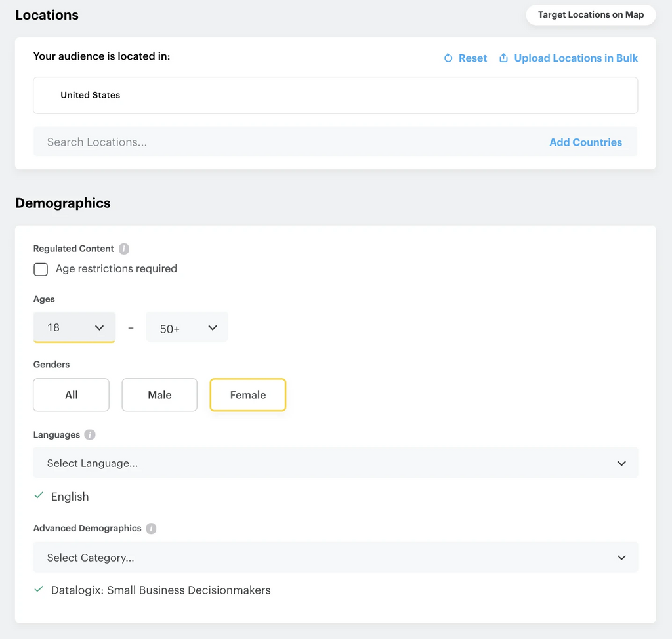
Task: Open the minimum age 18 dropdown
Action: tap(74, 327)
